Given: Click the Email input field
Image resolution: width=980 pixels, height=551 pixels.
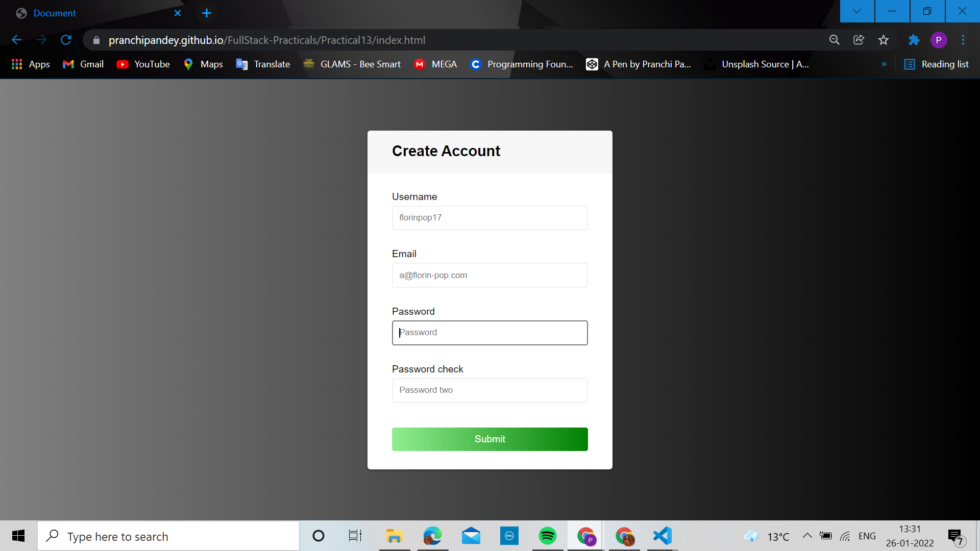Looking at the screenshot, I should click(489, 275).
